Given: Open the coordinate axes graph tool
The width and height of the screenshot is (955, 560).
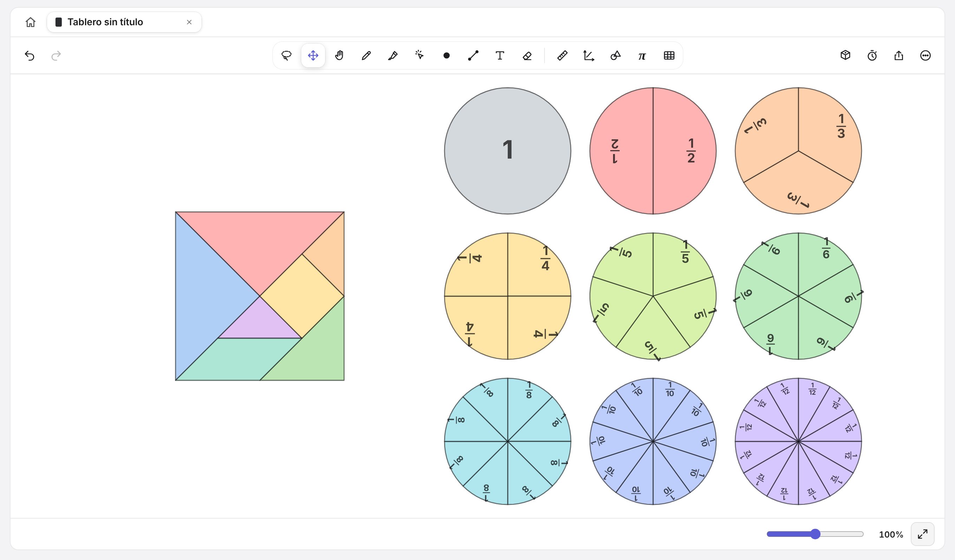Looking at the screenshot, I should [588, 56].
